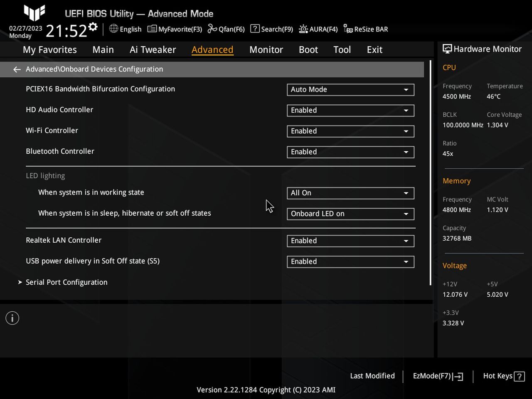Click the back arrow in breadcrumb bar
This screenshot has width=532, height=399.
point(17,69)
